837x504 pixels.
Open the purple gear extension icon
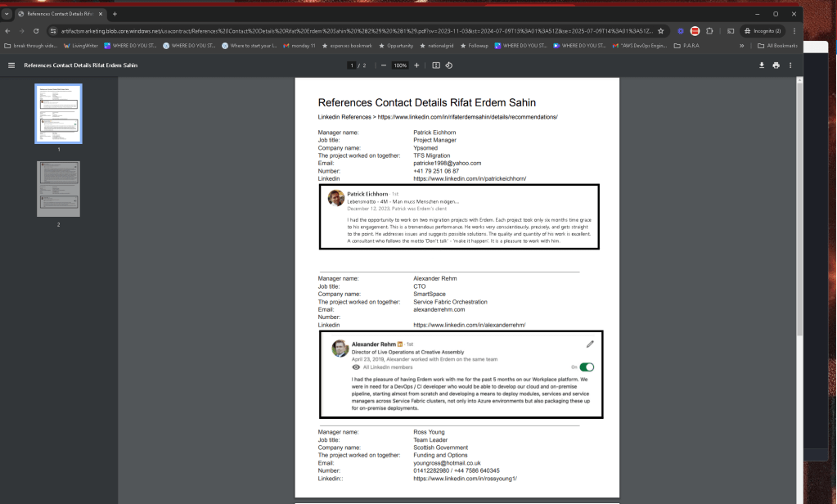(681, 31)
